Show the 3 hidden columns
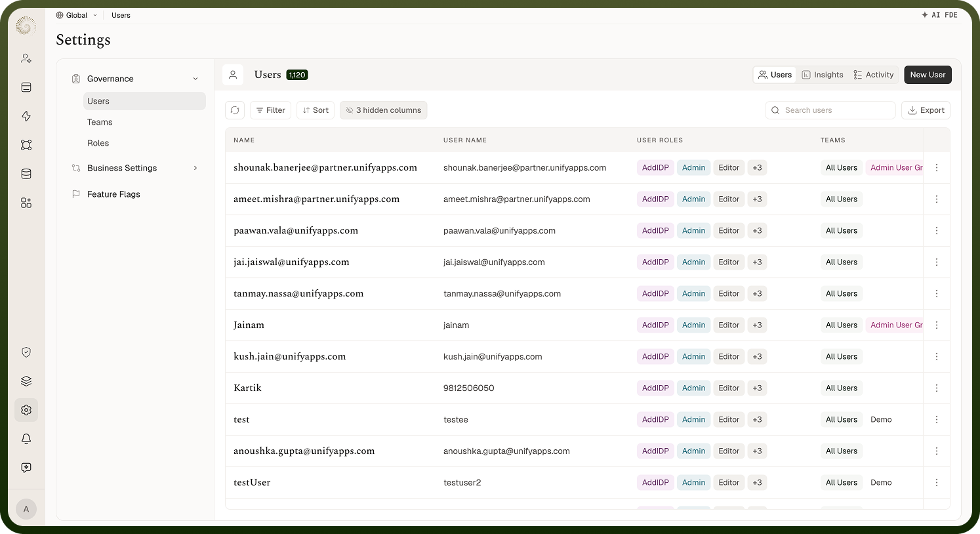This screenshot has width=980, height=534. tap(384, 110)
